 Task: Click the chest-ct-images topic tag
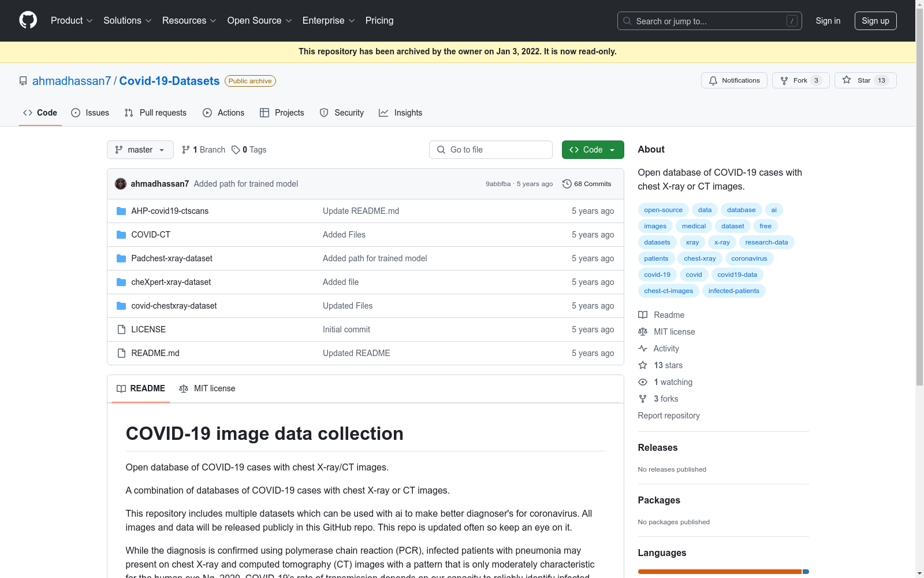pyautogui.click(x=669, y=291)
